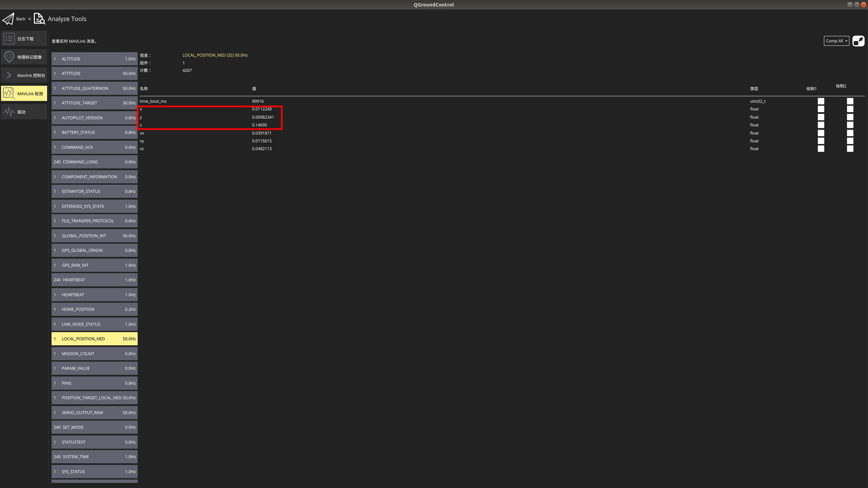Click the pop-out window icon
This screenshot has width=868, height=488.
point(858,41)
